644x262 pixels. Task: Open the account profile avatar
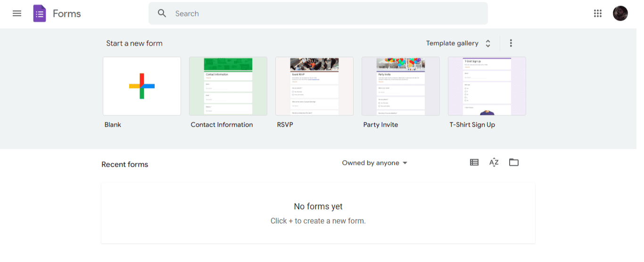[x=620, y=14]
